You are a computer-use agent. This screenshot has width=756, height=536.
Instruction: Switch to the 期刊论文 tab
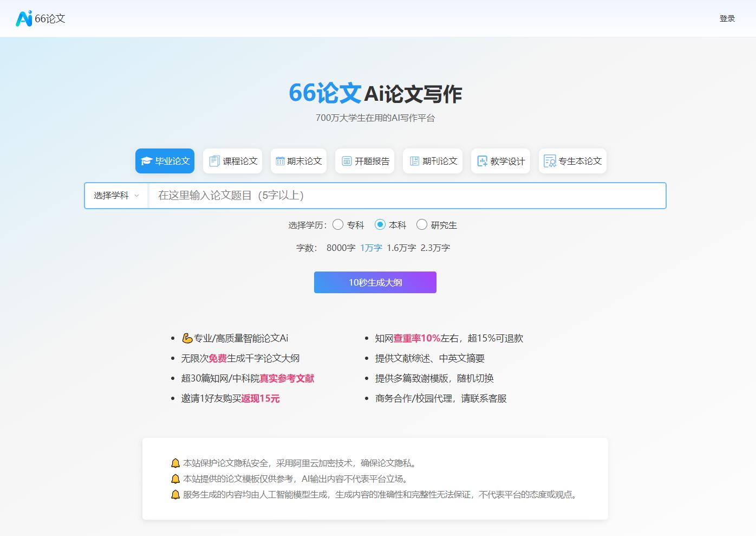click(433, 161)
